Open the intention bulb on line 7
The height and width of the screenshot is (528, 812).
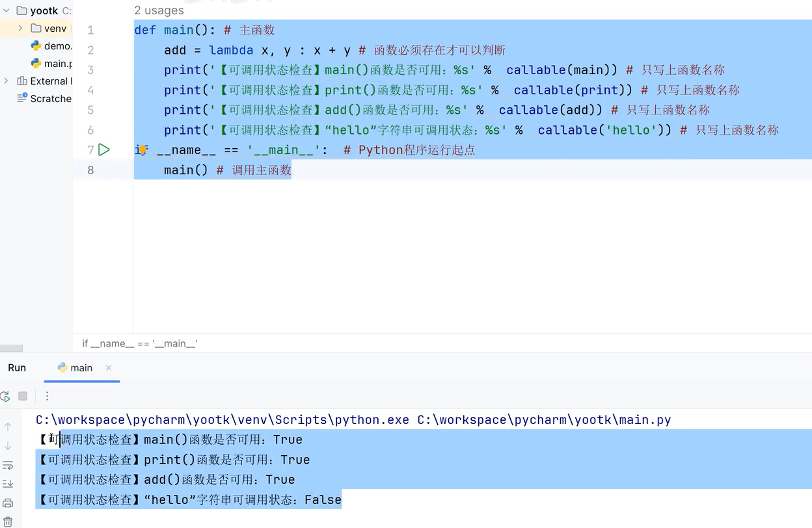tap(142, 150)
